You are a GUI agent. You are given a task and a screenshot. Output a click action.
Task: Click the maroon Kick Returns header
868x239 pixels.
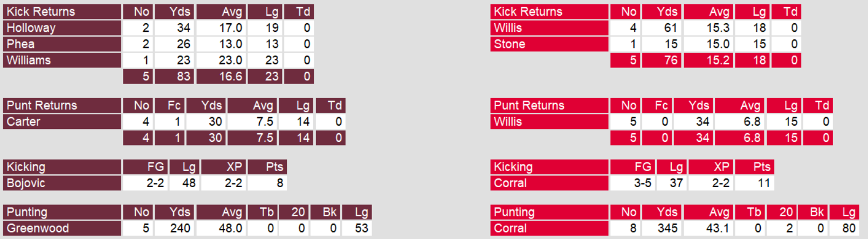tap(41, 12)
